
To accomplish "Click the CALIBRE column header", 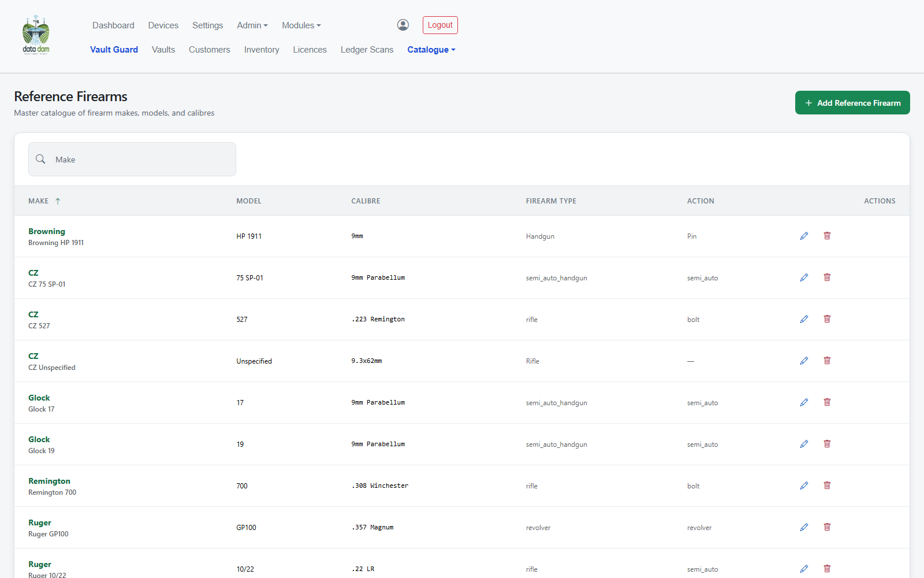I will [x=366, y=201].
